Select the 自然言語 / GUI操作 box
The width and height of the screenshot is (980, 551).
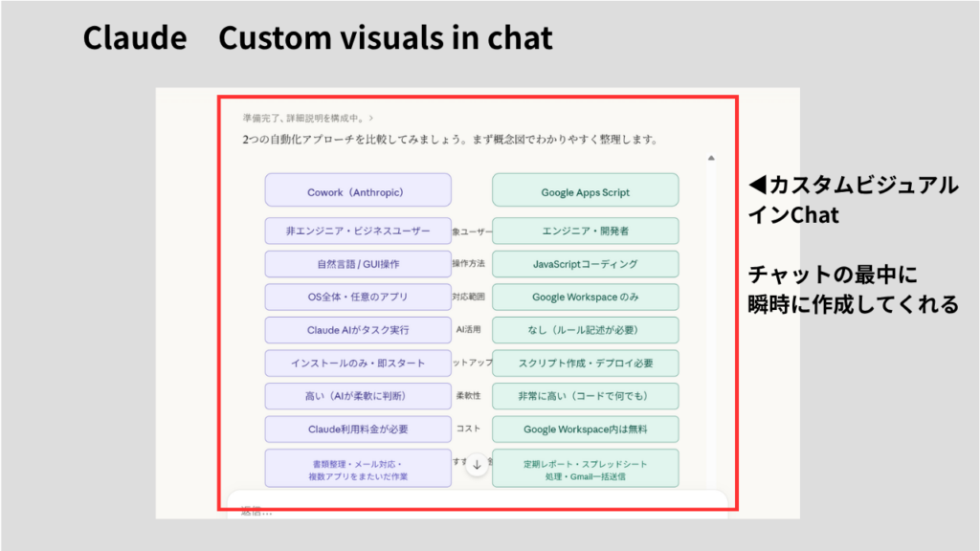(357, 264)
